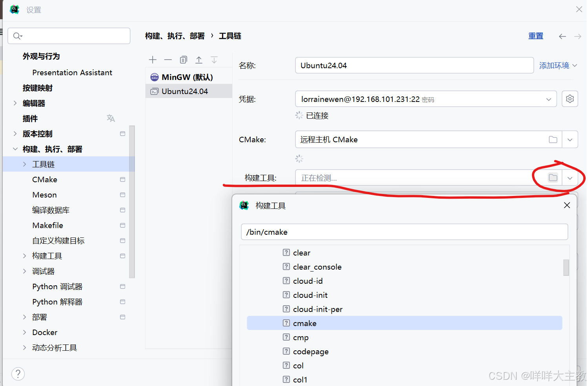This screenshot has height=386, width=588.
Task: Click search magnifier icon in settings
Action: (x=17, y=36)
